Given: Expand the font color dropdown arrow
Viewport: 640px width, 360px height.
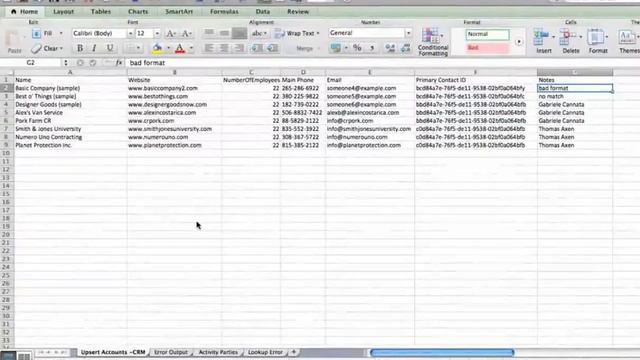Looking at the screenshot, I should pyautogui.click(x=191, y=48).
